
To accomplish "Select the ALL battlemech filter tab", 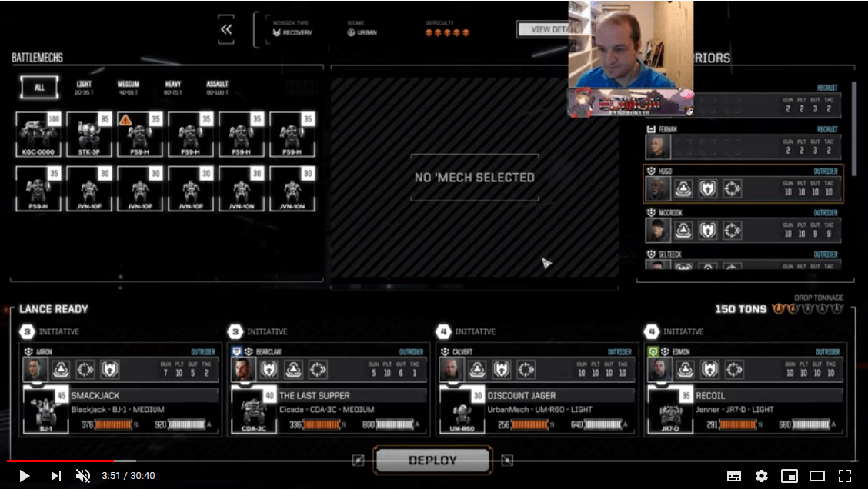I will click(39, 88).
